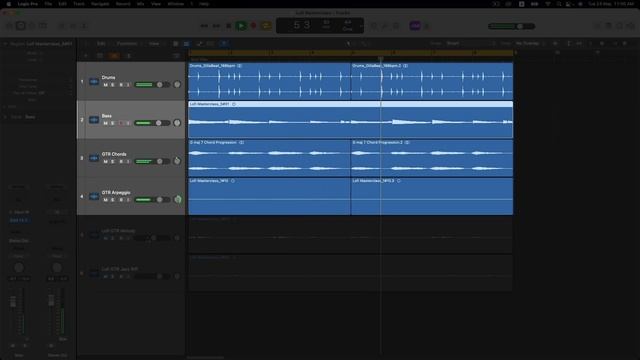
Task: Expand the Region inspector disclosure triangle
Action: point(5,44)
